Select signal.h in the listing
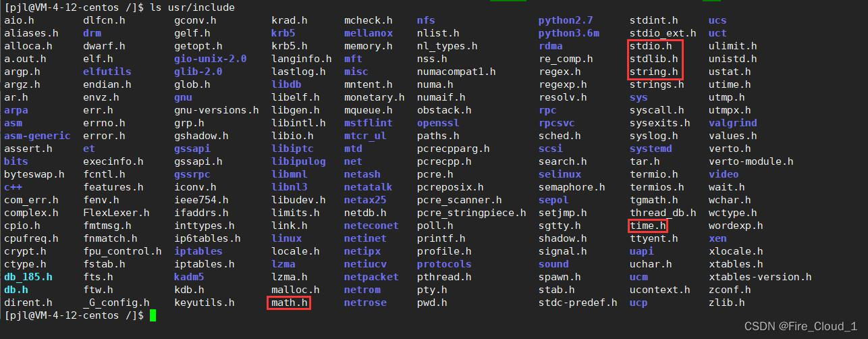The height and width of the screenshot is (339, 868). tap(563, 251)
